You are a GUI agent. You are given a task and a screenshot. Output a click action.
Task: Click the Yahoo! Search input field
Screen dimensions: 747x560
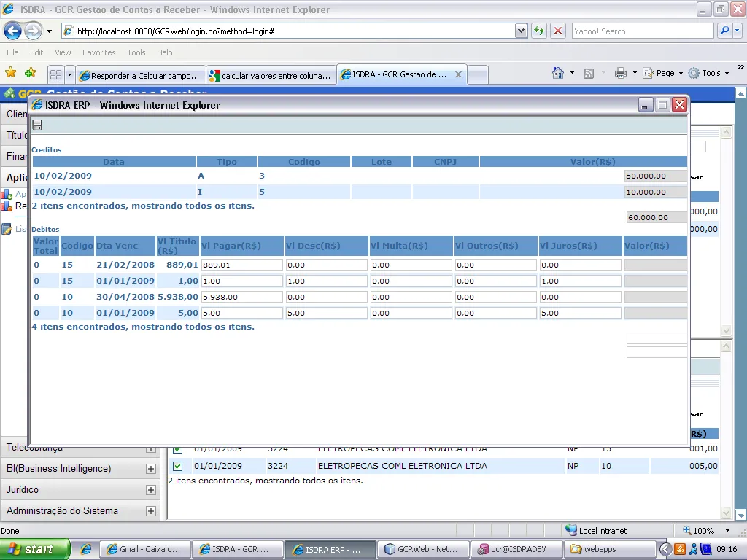point(642,31)
